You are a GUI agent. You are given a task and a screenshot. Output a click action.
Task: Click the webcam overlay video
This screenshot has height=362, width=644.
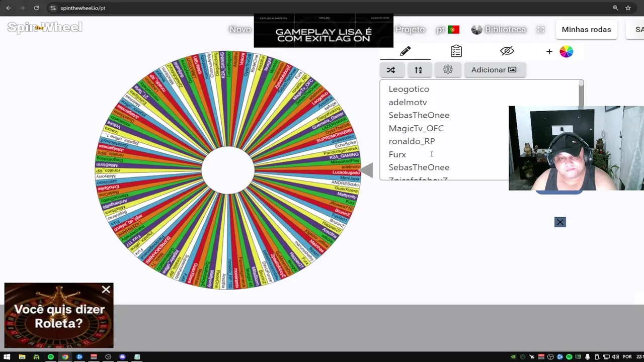576,148
